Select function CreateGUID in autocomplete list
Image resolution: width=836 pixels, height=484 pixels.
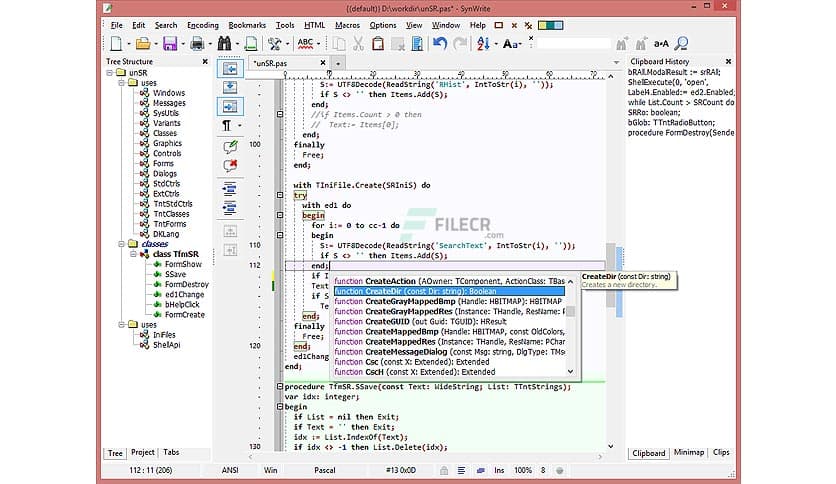coord(449,321)
